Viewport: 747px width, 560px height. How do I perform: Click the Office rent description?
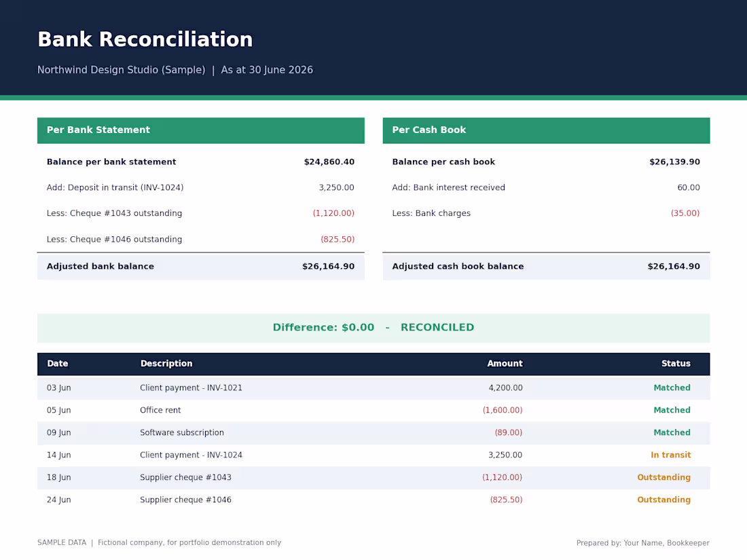tap(160, 411)
